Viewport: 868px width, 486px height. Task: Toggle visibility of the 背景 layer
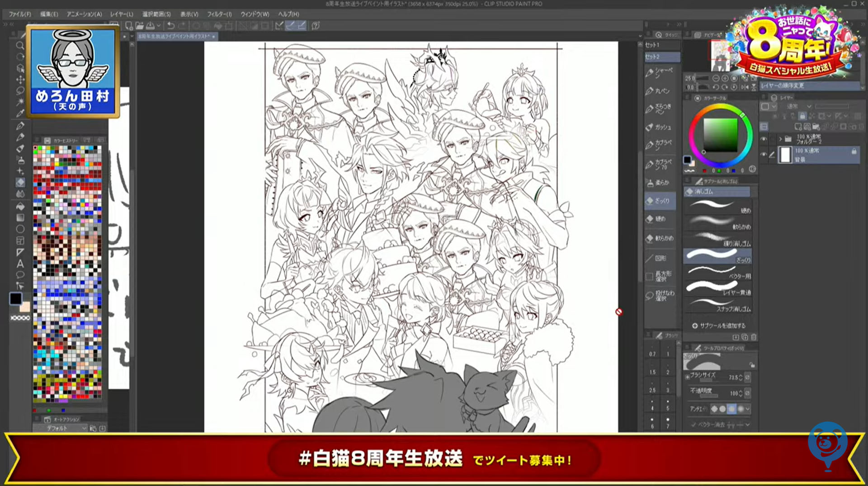click(x=764, y=155)
